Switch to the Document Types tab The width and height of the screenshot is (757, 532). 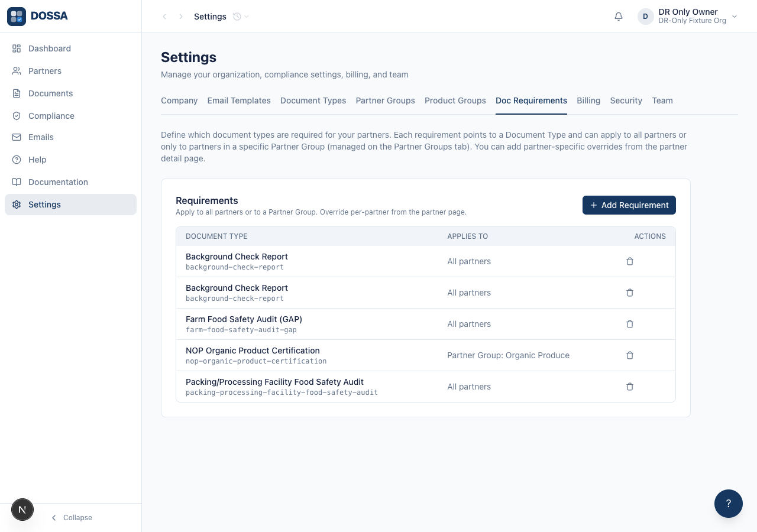click(x=313, y=100)
